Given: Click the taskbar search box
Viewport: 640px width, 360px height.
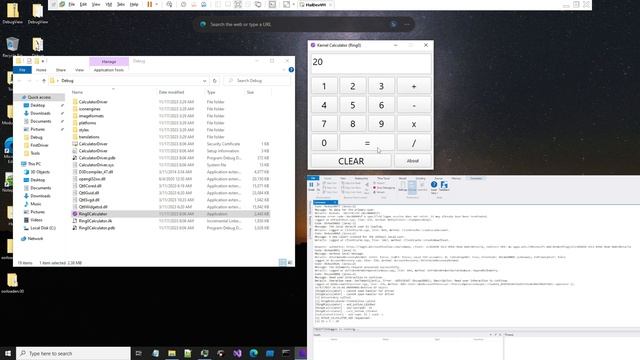Looking at the screenshot, I should (x=73, y=353).
